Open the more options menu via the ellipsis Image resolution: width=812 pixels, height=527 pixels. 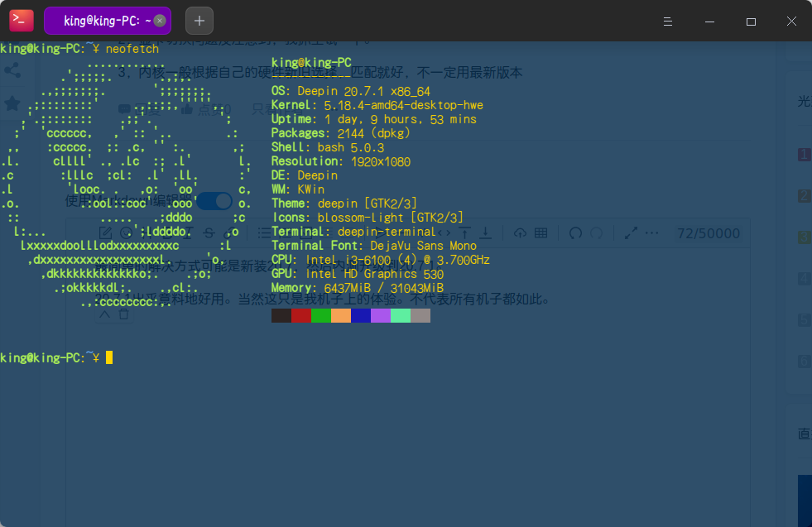651,232
